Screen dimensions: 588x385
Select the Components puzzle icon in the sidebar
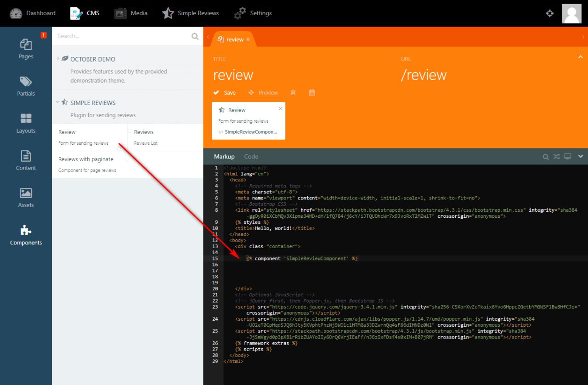point(26,230)
